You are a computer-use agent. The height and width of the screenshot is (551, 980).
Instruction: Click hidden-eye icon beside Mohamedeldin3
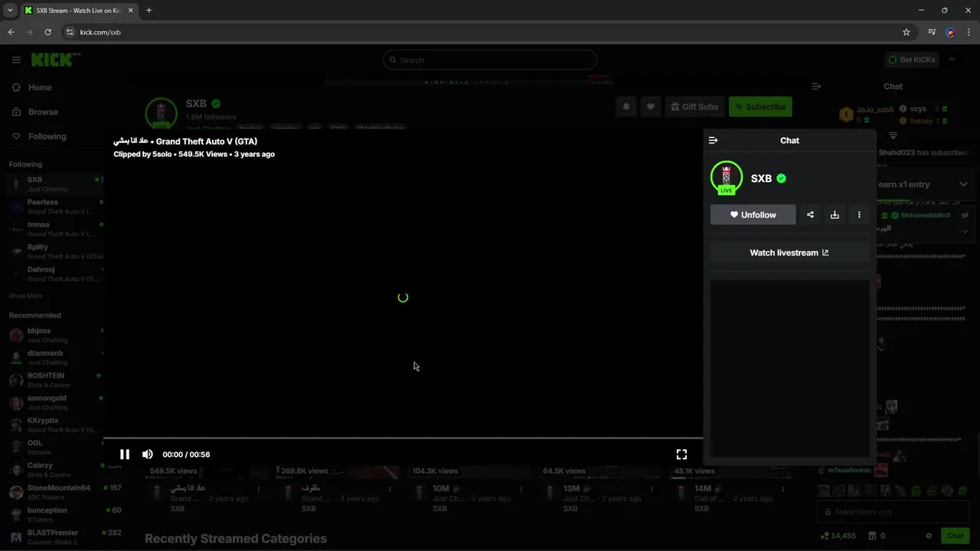tap(966, 215)
